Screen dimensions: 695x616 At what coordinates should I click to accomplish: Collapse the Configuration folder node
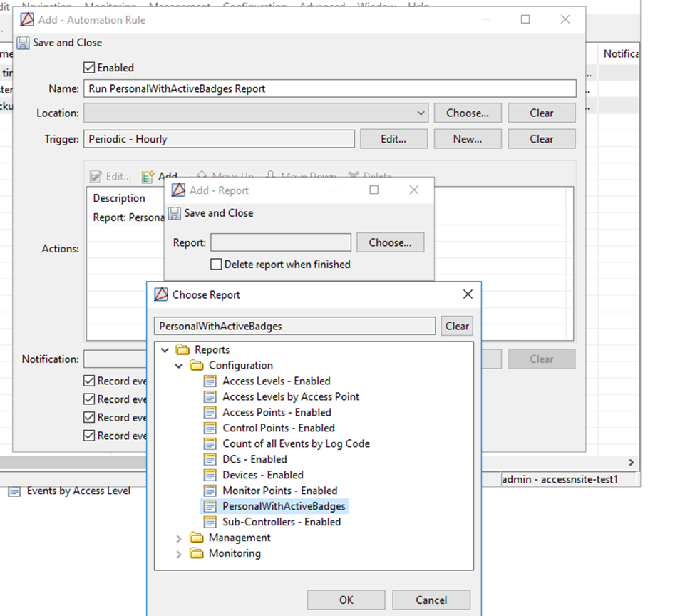point(179,366)
